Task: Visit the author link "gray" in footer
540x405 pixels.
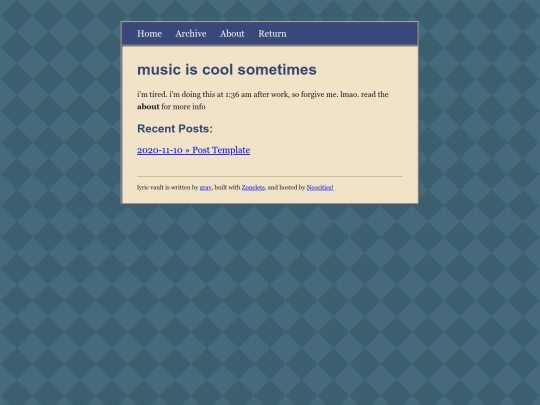Action: [x=206, y=187]
